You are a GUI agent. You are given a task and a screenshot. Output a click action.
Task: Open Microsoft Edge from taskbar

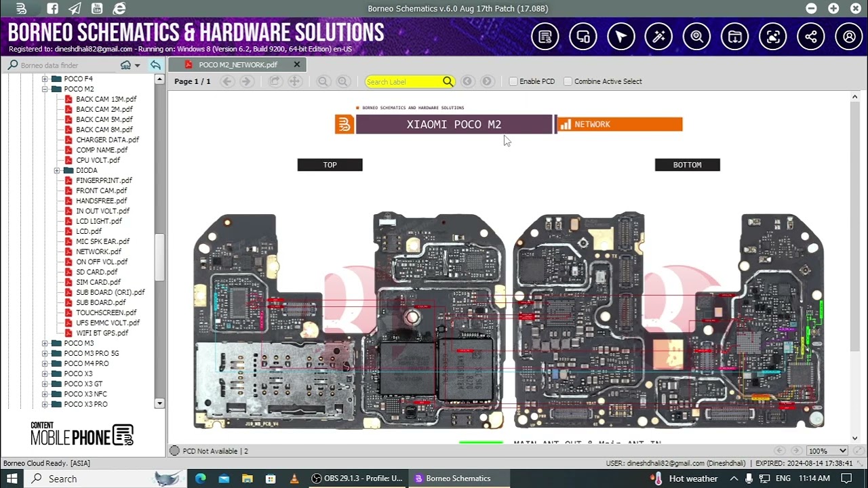201,479
